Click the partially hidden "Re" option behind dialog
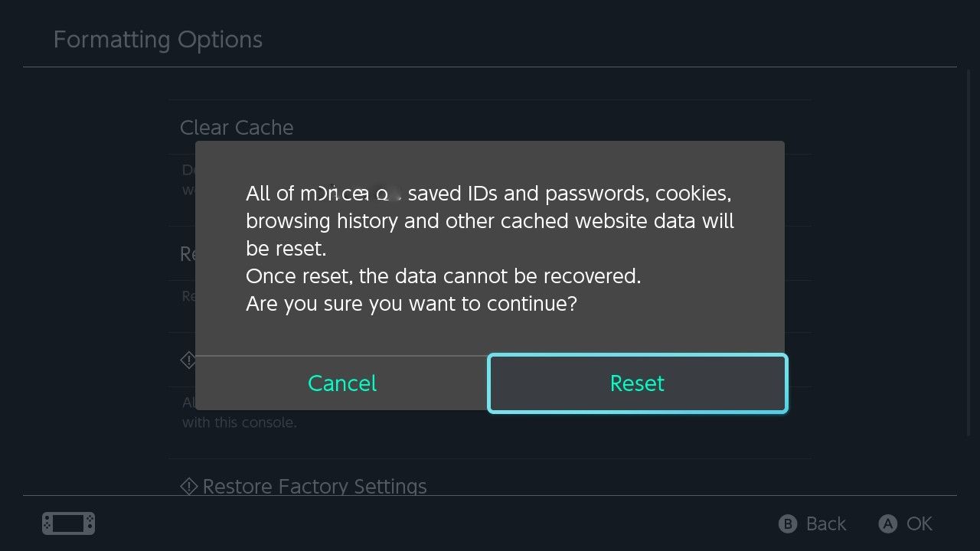 tap(188, 254)
